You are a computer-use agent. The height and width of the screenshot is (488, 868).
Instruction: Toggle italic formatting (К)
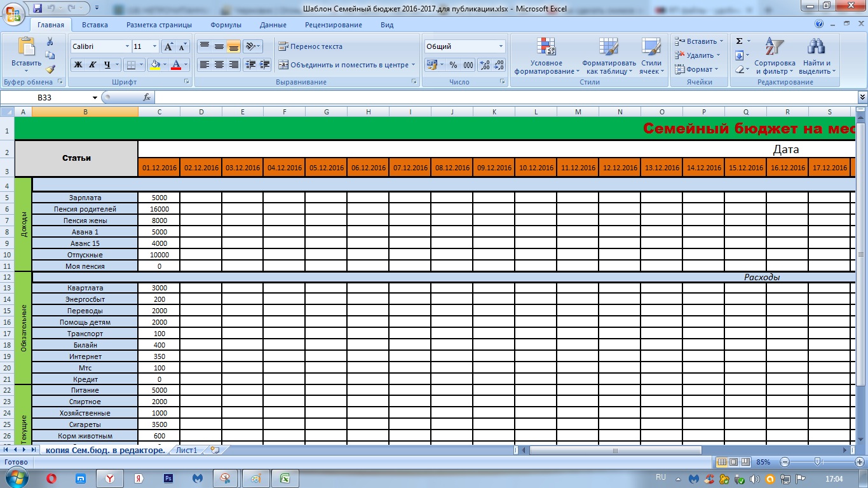[x=93, y=65]
